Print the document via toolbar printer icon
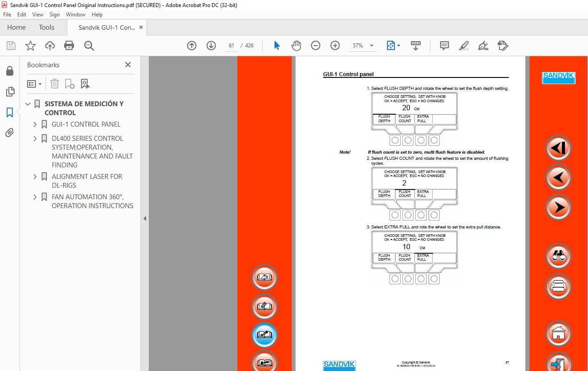This screenshot has width=588, height=371. tap(69, 46)
